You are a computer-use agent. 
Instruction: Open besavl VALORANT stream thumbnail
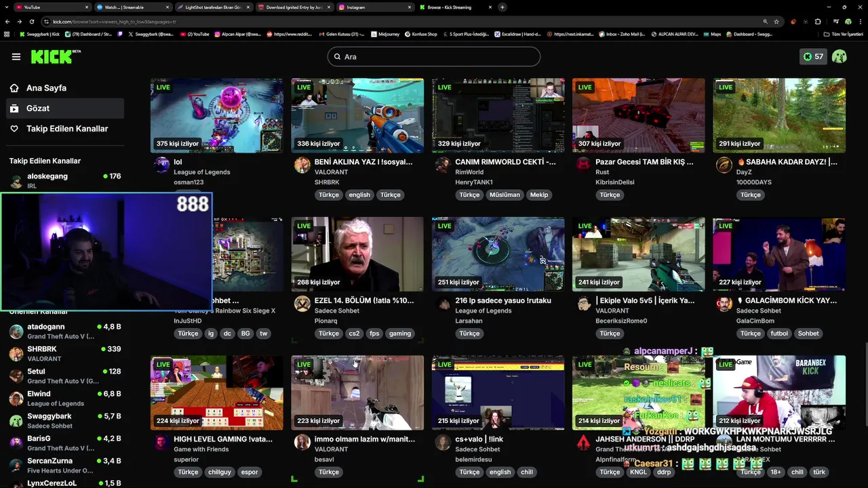tap(357, 392)
